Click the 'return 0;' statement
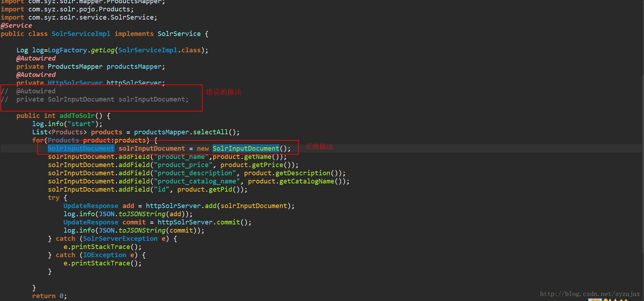Image resolution: width=644 pixels, height=301 pixels. (50, 296)
